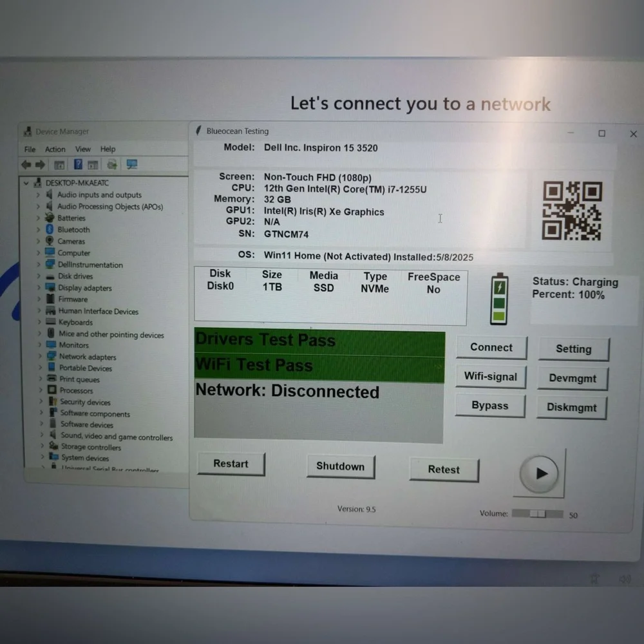
Task: Open Devmgmt from Blueocean Testing
Action: (x=573, y=378)
